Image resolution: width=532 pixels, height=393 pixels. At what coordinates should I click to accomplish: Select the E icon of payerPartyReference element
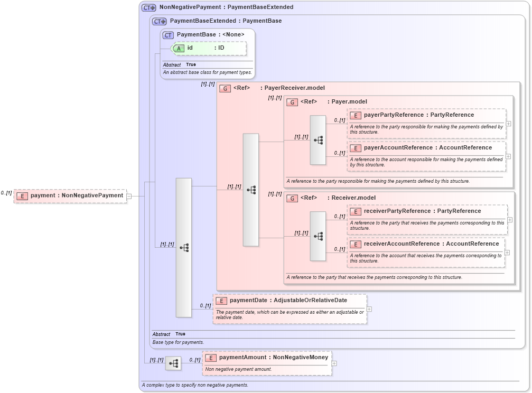tap(356, 115)
